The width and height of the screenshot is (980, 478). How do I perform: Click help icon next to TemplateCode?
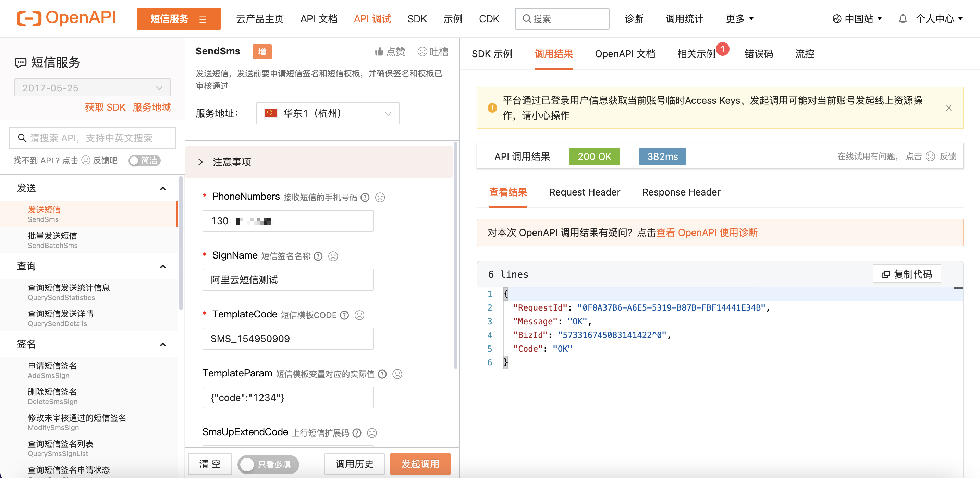(x=344, y=315)
